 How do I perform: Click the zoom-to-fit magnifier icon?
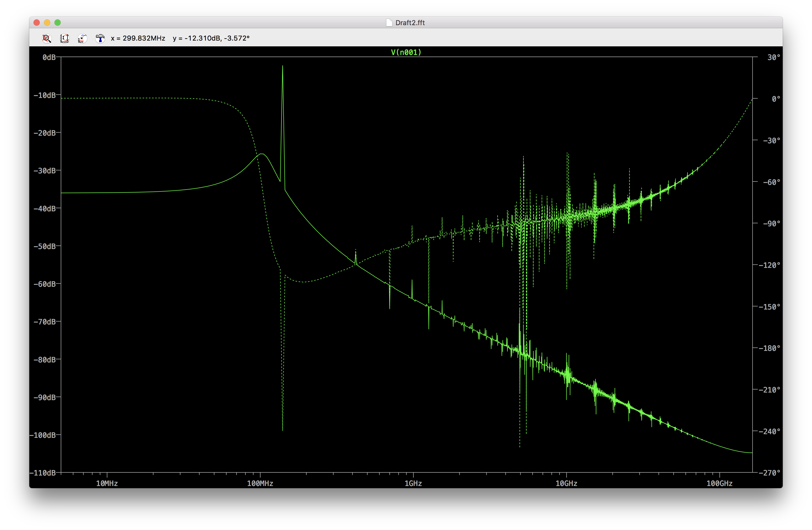[47, 38]
